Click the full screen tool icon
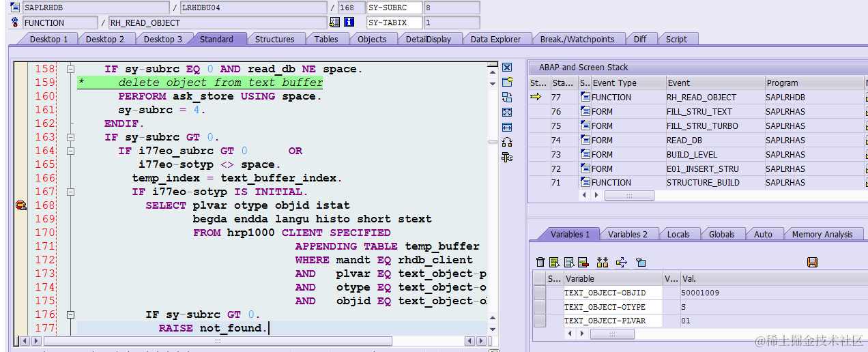 coord(507,113)
